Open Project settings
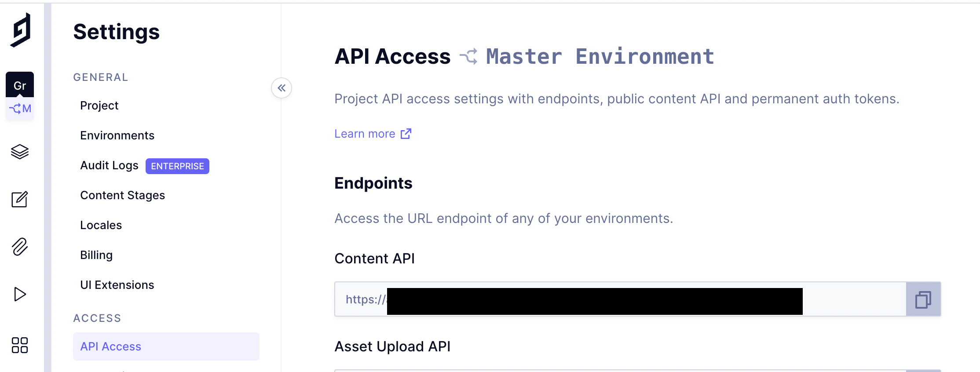Image resolution: width=980 pixels, height=372 pixels. click(x=99, y=106)
